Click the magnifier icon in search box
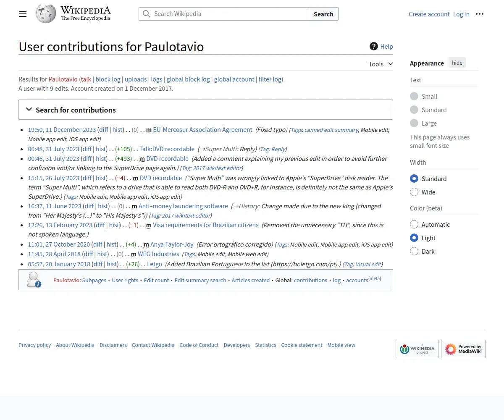Image resolution: width=504 pixels, height=420 pixels. [146, 14]
